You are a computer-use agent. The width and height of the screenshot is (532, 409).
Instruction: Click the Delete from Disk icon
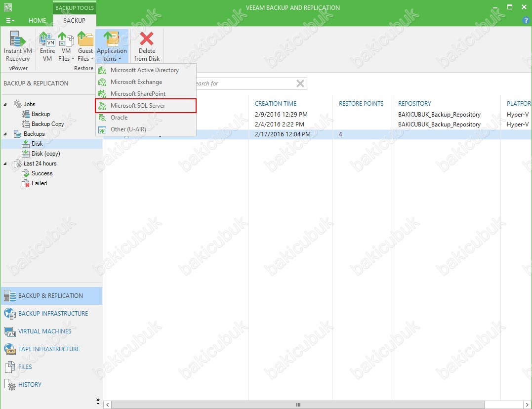click(147, 39)
